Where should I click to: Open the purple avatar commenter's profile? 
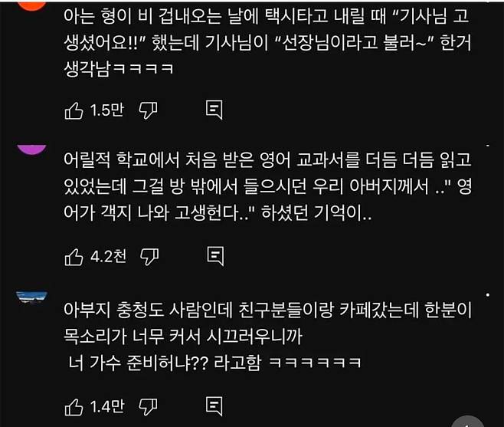coord(32,149)
